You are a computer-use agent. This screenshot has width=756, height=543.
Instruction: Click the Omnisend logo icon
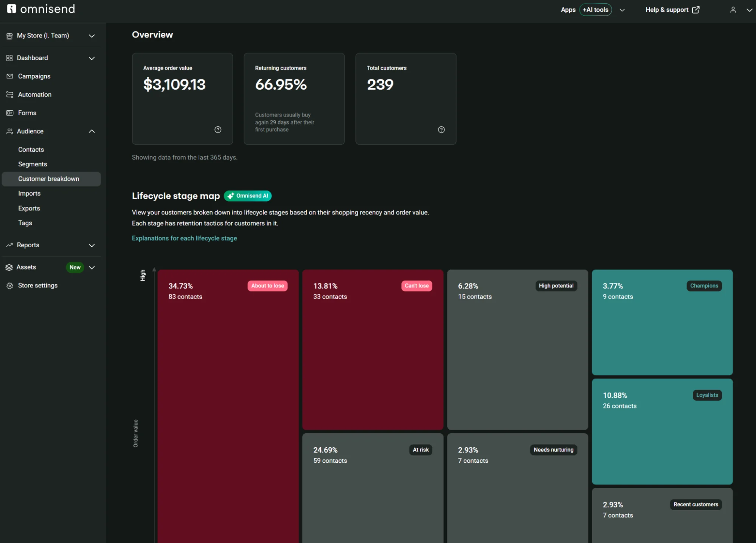(12, 9)
